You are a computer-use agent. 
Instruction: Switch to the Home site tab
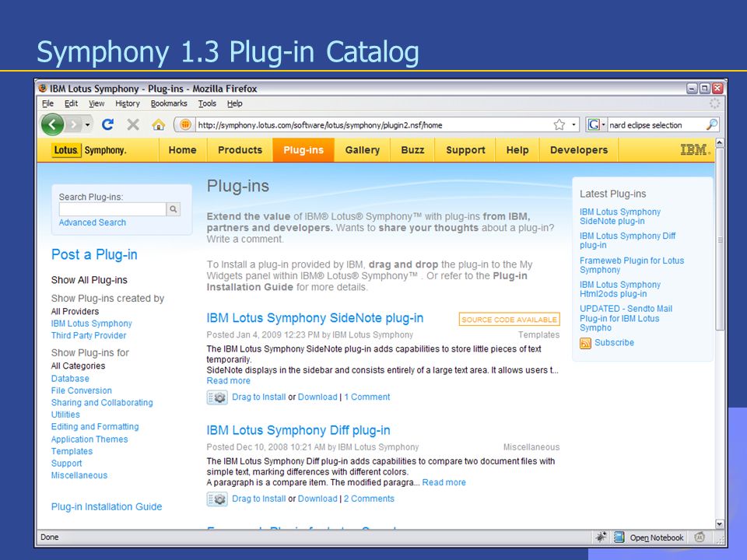pyautogui.click(x=182, y=150)
